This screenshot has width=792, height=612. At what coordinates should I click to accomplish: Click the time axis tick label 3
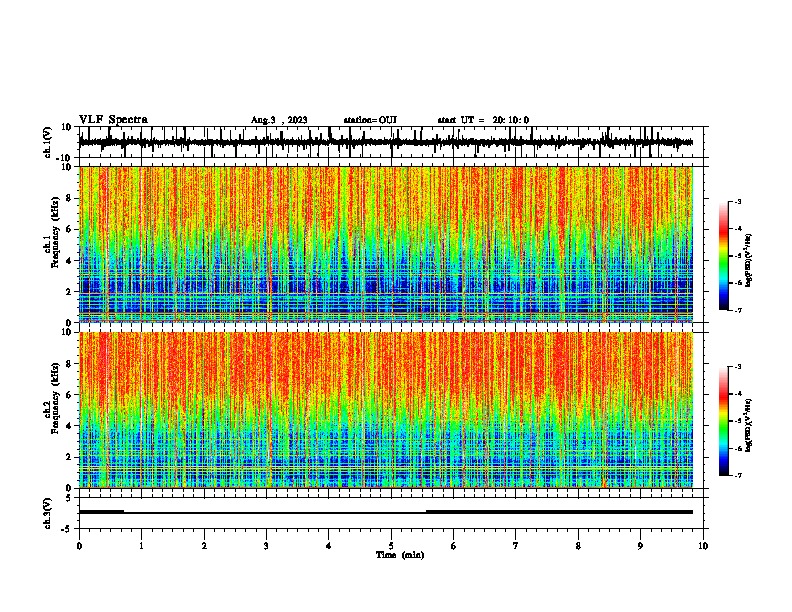pyautogui.click(x=266, y=545)
